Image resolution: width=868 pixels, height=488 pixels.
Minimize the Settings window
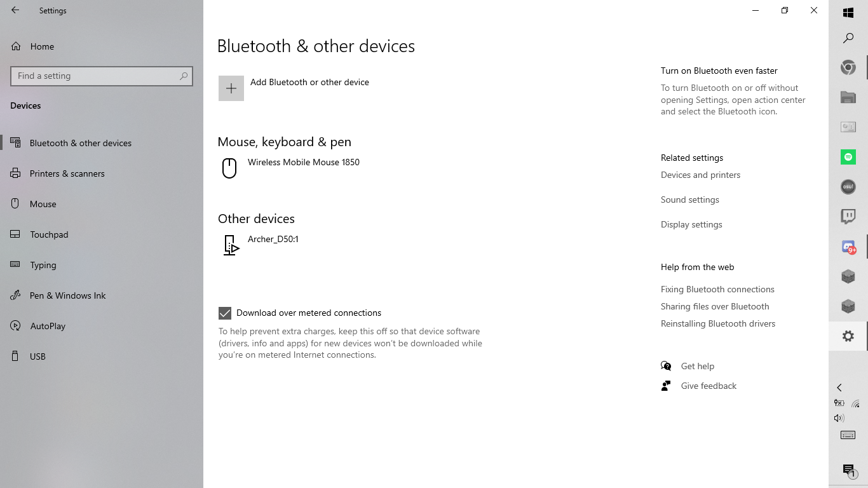(756, 10)
